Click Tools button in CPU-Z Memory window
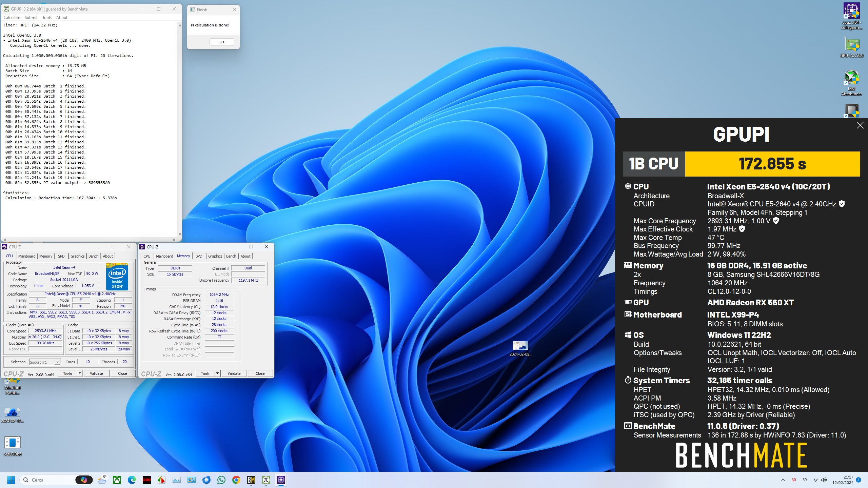Viewport: 868px width, 488px height. (x=205, y=373)
